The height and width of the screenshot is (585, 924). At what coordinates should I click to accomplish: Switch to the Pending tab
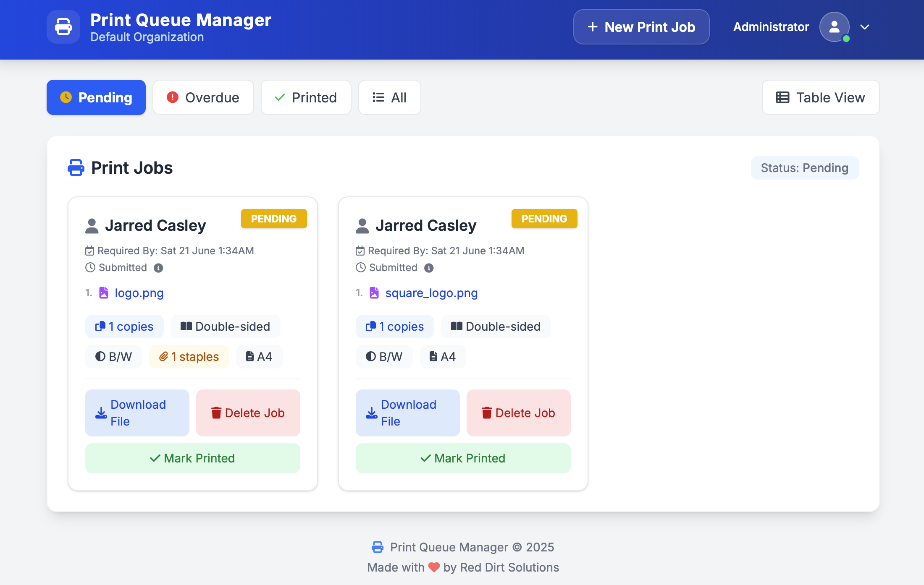point(96,97)
